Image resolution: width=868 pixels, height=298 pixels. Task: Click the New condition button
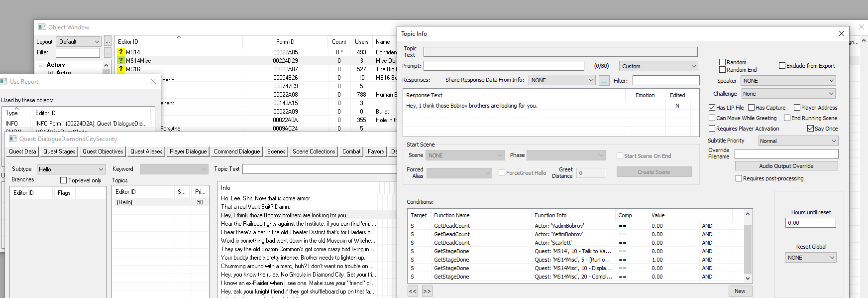pyautogui.click(x=740, y=291)
